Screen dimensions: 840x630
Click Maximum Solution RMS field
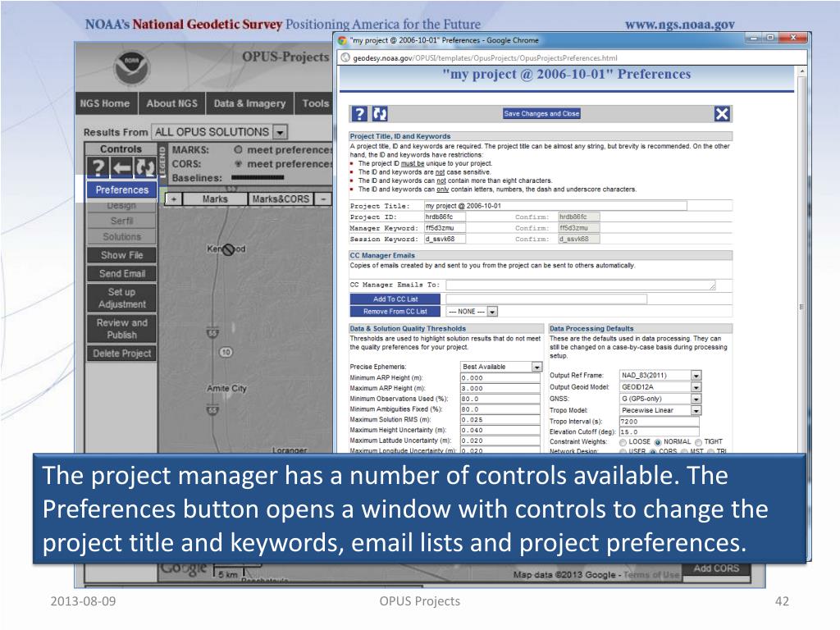[500, 420]
